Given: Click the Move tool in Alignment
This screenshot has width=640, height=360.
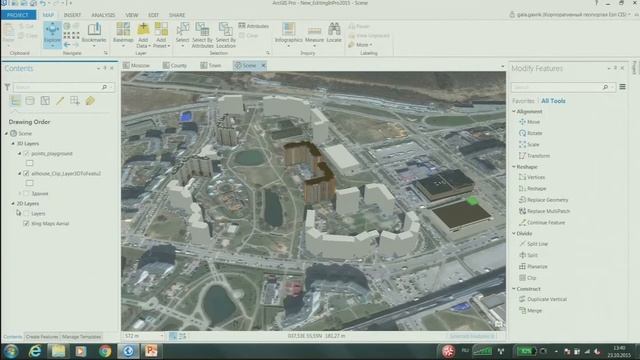Looking at the screenshot, I should (529, 122).
